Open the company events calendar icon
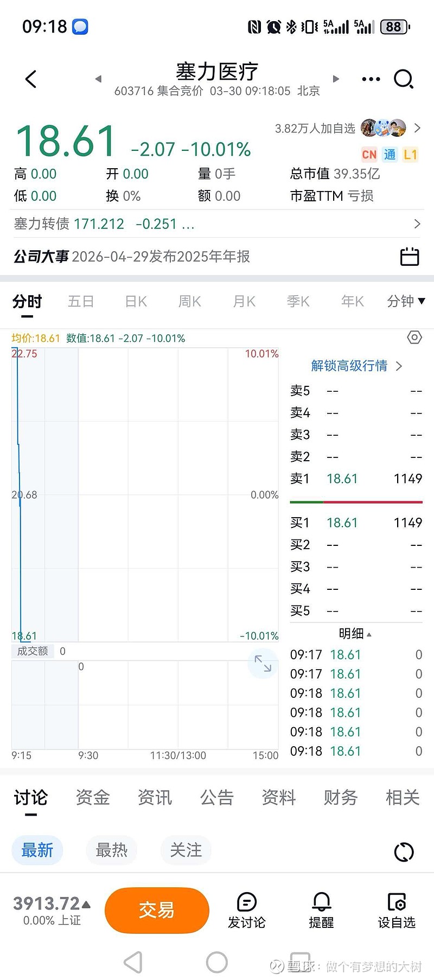This screenshot has width=434, height=980. point(410,256)
